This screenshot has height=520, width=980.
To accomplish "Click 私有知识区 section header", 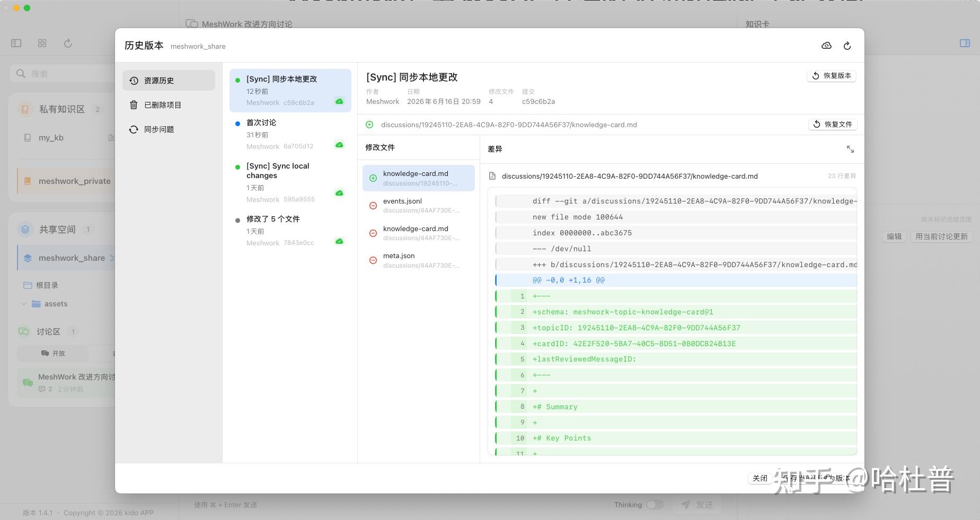I will click(61, 109).
